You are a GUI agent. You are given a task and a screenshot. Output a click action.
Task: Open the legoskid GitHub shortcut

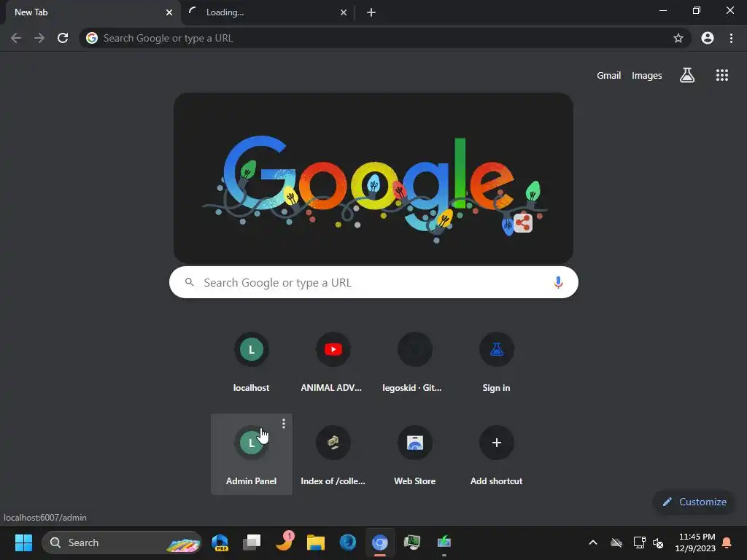[414, 362]
